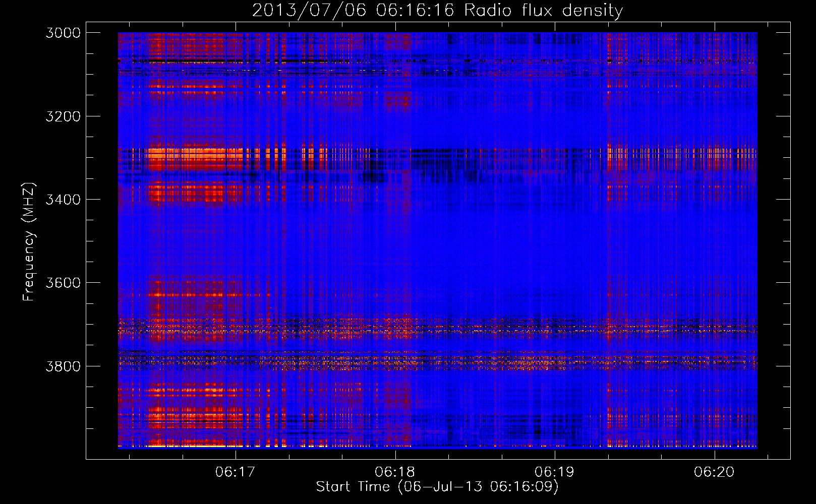Click the "Start Time (06-Jul-13 06:16:09)" label
The width and height of the screenshot is (816, 504).
(437, 487)
